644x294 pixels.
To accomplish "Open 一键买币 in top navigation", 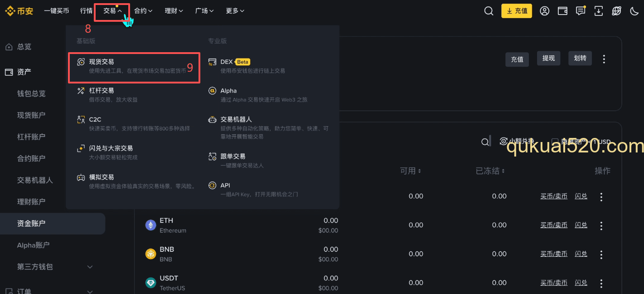I will 57,11.
